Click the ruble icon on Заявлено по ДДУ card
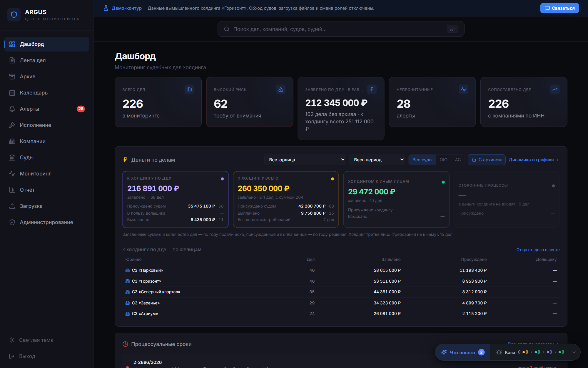Viewport: 588px width, 368px height. pos(372,89)
